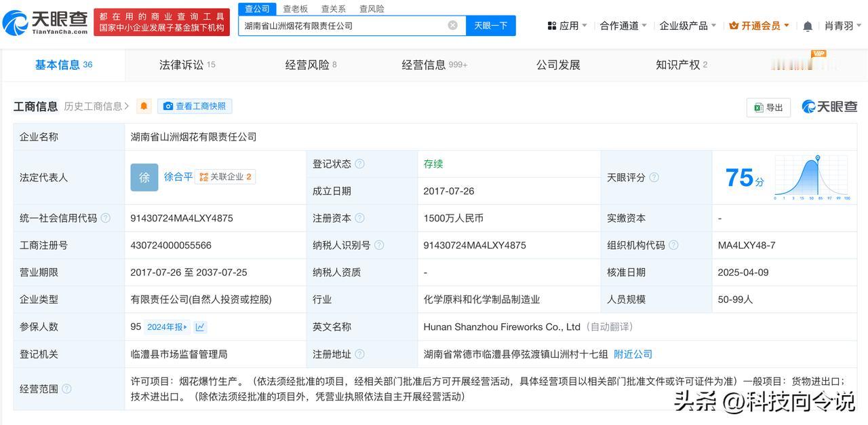
Task: Select the 基本信息 tab
Action: [x=64, y=64]
